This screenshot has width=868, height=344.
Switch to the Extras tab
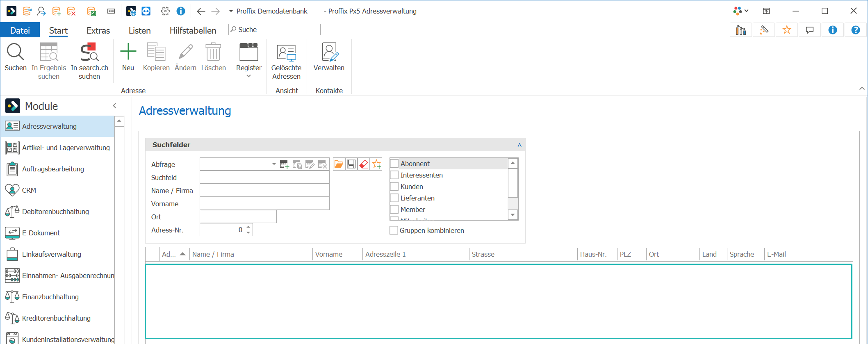click(x=98, y=30)
